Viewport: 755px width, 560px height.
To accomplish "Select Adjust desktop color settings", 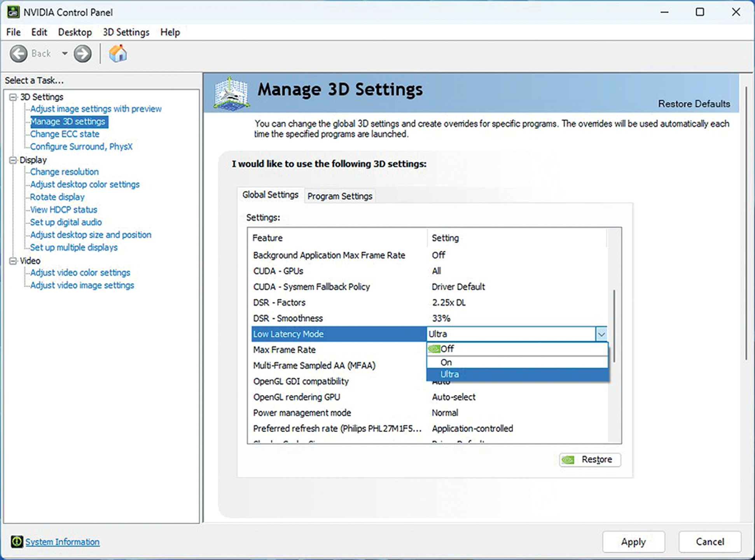I will [85, 184].
